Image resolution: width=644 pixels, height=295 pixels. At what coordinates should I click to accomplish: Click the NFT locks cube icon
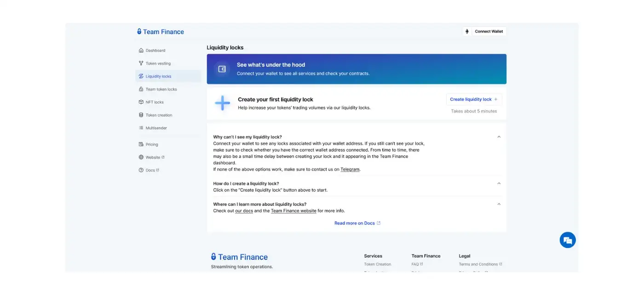click(141, 102)
